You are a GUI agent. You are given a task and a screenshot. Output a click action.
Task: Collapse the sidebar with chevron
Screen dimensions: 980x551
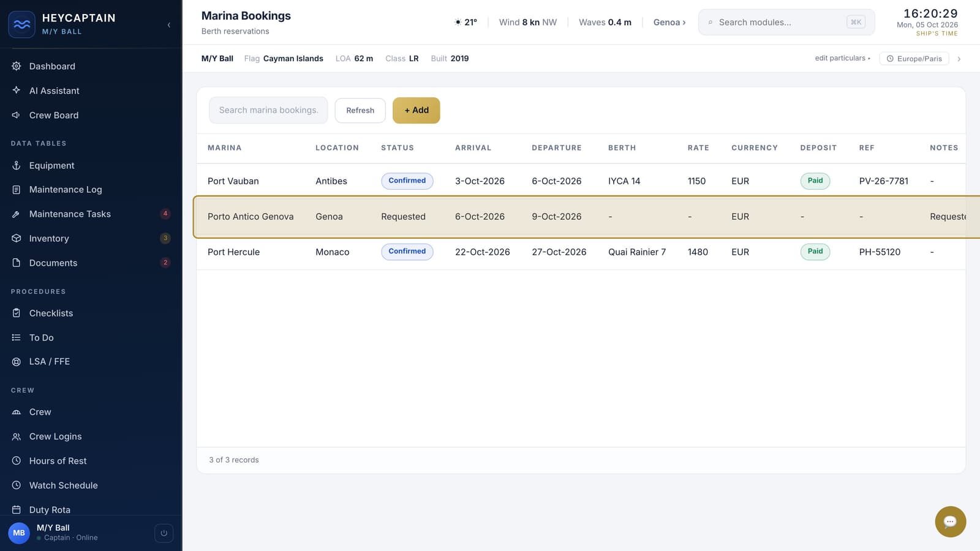[x=169, y=25]
